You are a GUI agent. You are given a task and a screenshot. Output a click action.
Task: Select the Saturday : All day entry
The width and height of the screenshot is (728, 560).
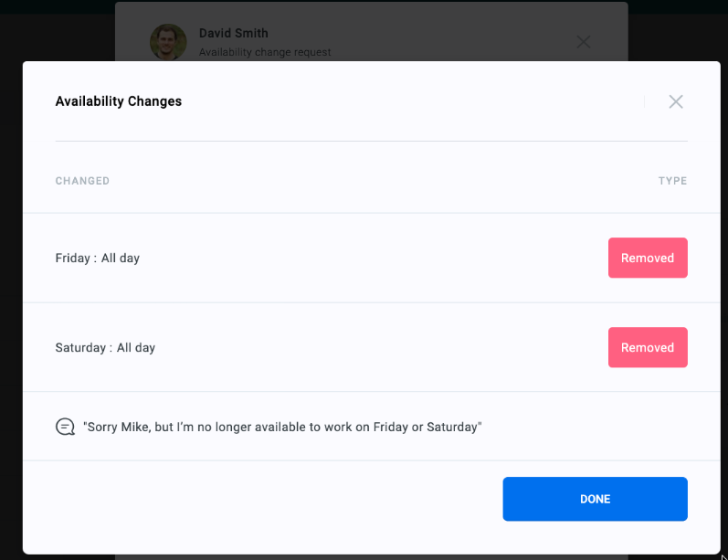[105, 348]
